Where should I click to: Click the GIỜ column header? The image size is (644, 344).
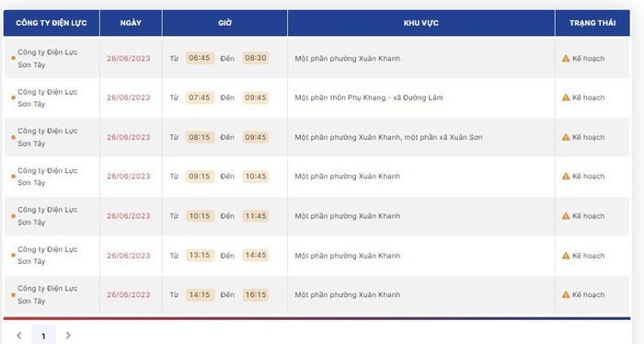click(224, 23)
